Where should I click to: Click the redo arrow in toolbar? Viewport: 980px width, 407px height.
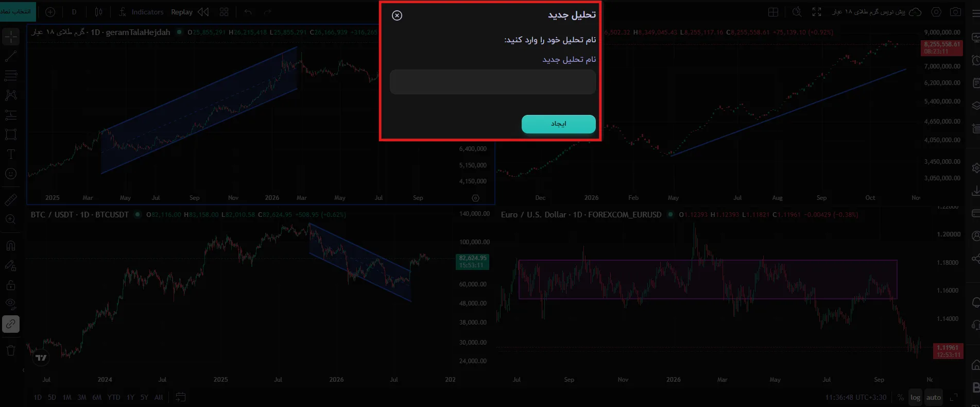tap(267, 12)
